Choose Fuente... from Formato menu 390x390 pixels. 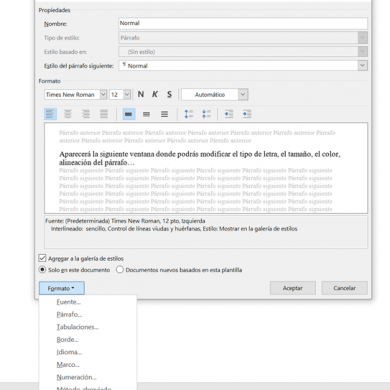point(69,302)
